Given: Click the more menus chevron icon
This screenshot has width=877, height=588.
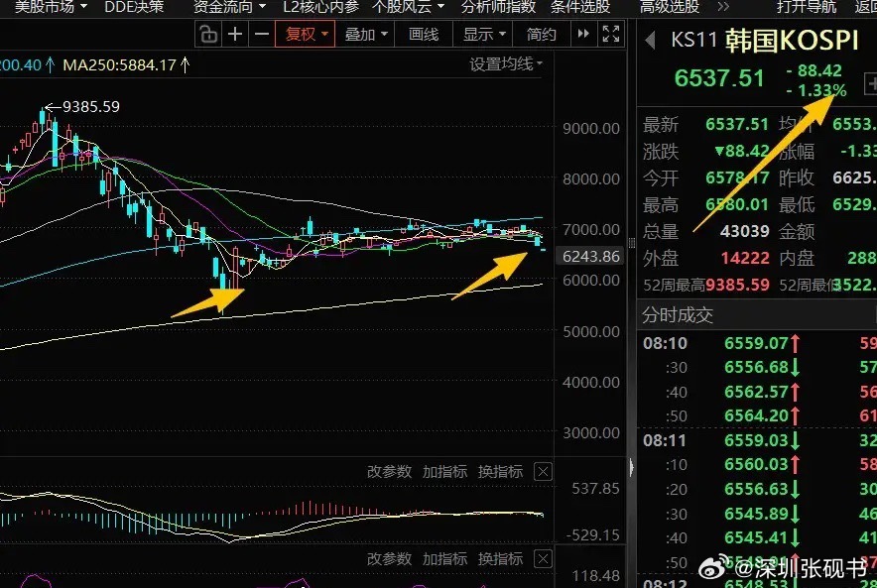Looking at the screenshot, I should point(723,7).
